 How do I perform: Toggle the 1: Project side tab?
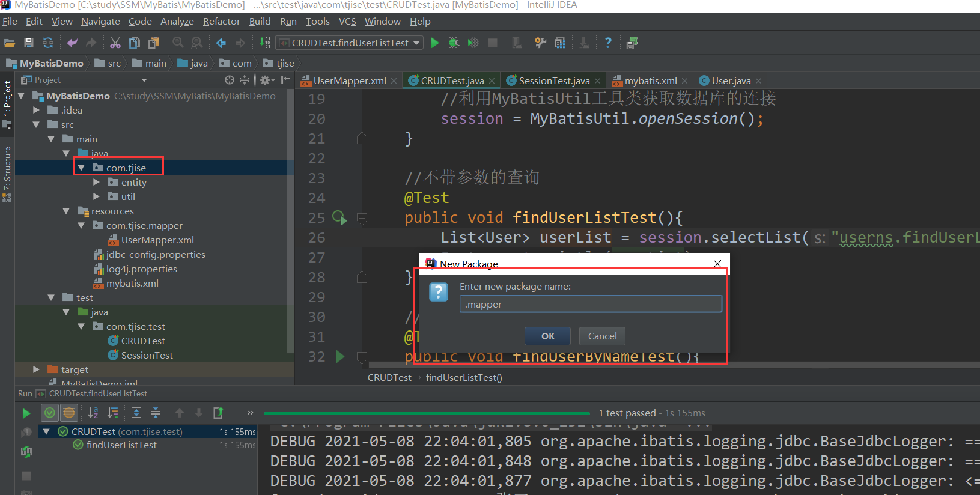(7, 105)
